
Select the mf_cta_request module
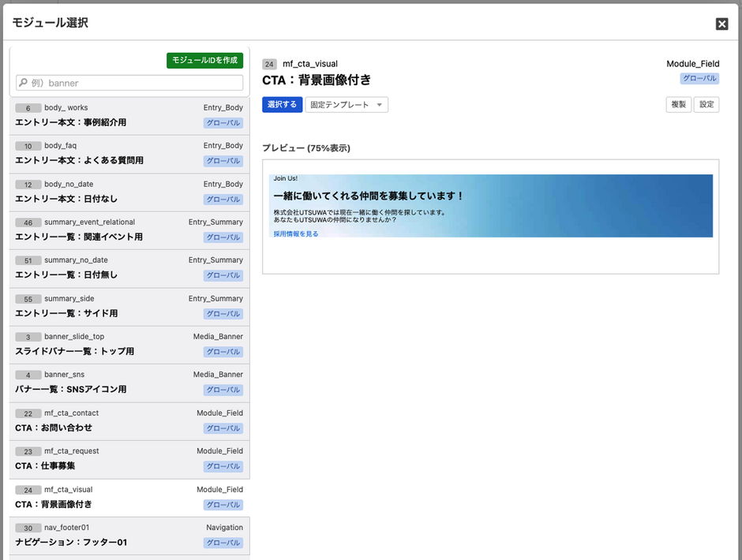(x=129, y=458)
